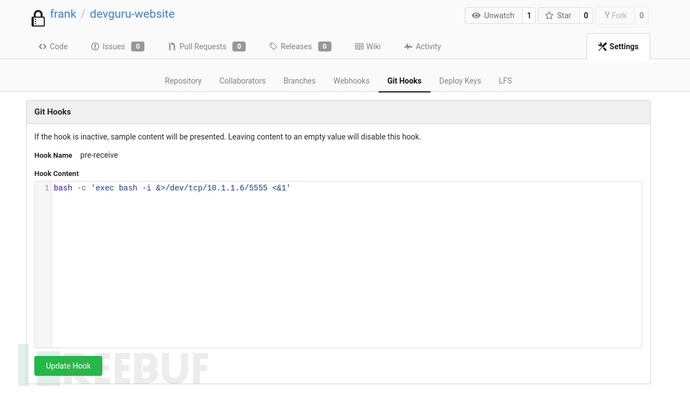Click inside the Hook Content editor
This screenshot has height=393, width=690.
click(338, 264)
